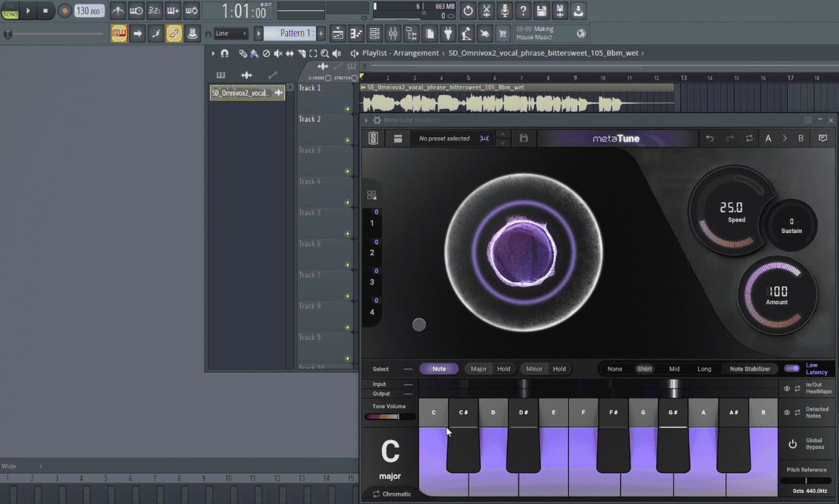The width and height of the screenshot is (839, 504).
Task: Open the MetaTune comments speech bubble icon
Action: click(x=823, y=139)
